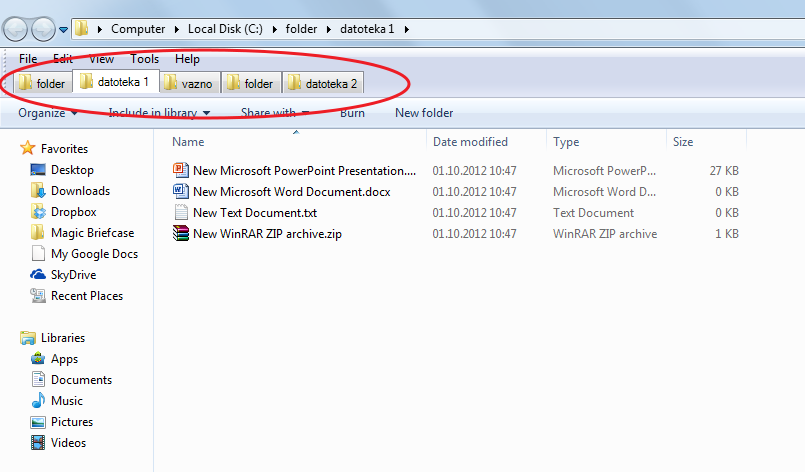Viewport: 805px width, 472px height.
Task: Open the Tools menu
Action: tap(144, 60)
